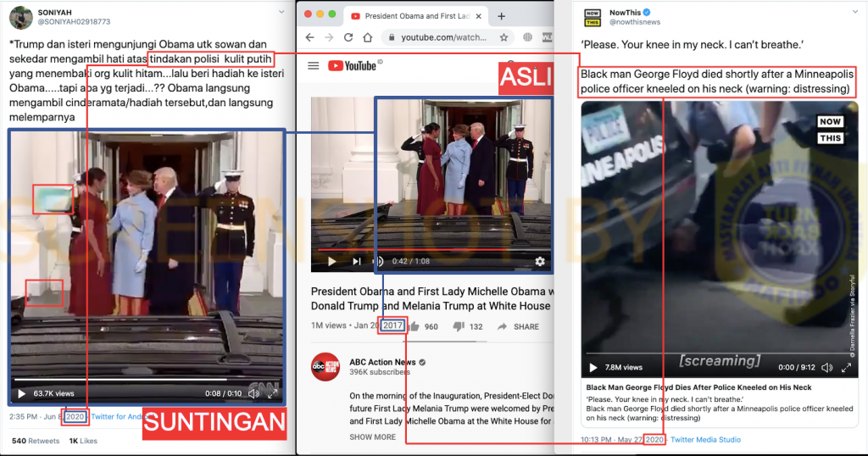Click the Black Man George Floyd Dies card title
This screenshot has height=456, width=868.
tap(698, 387)
